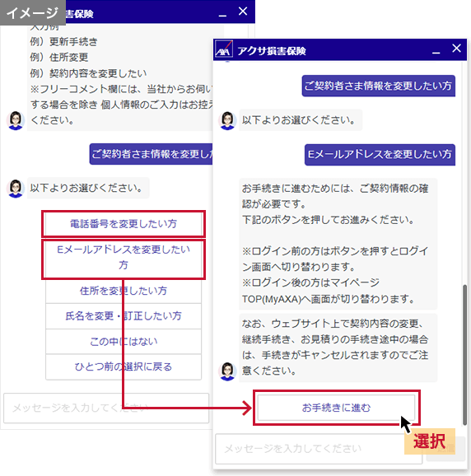Click operator avatar beside ください。 in back window
This screenshot has height=476, width=471.
coord(16,120)
